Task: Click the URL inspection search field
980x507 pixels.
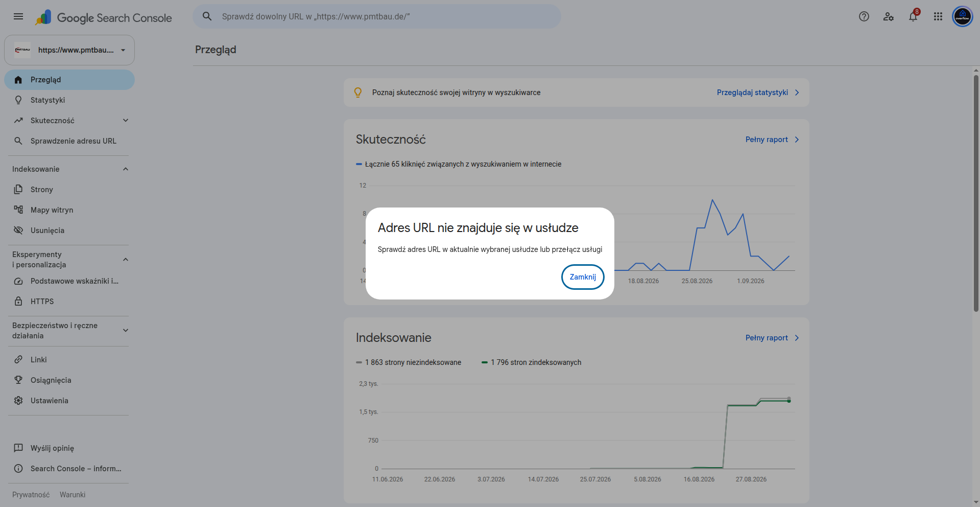Action: [x=377, y=16]
